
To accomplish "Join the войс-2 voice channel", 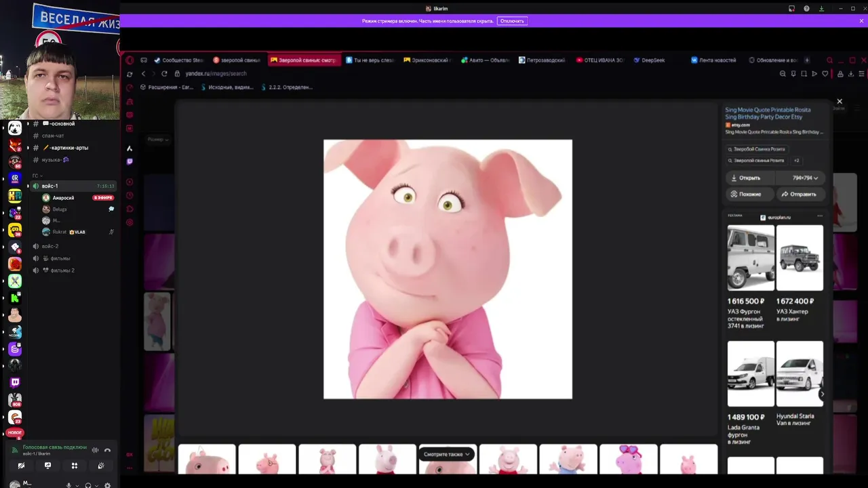I will pos(73,246).
